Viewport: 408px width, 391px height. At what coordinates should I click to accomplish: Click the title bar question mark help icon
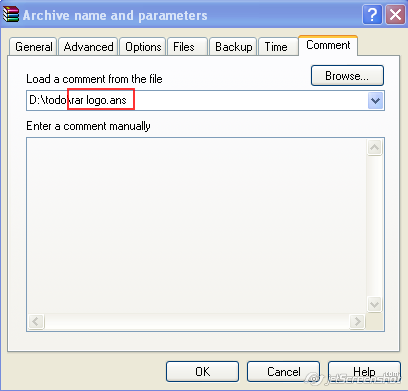[x=372, y=15]
